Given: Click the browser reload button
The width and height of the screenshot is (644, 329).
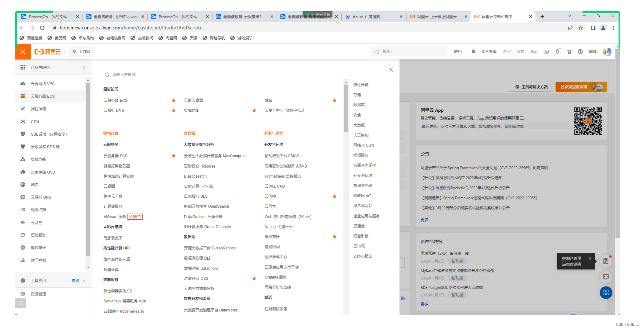Looking at the screenshot, I should coord(42,28).
